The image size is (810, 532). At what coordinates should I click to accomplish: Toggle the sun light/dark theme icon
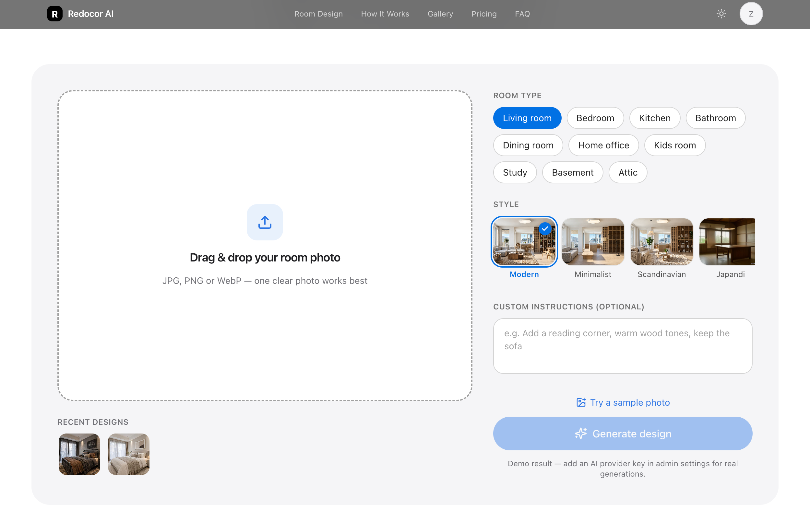(x=721, y=14)
